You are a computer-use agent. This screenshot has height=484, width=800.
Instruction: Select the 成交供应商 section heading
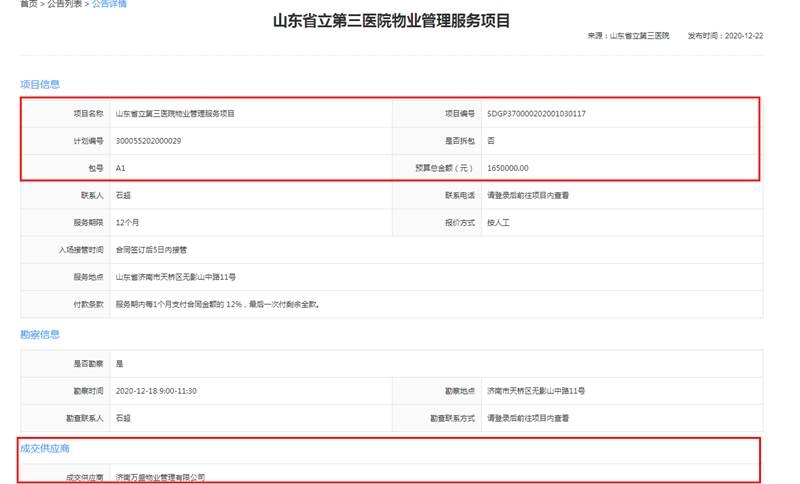45,449
